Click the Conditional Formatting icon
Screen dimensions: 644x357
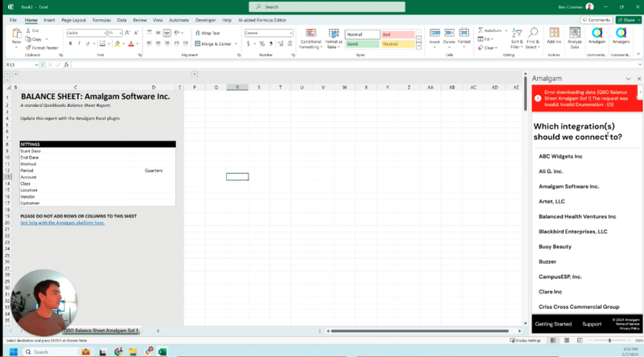[x=311, y=34]
